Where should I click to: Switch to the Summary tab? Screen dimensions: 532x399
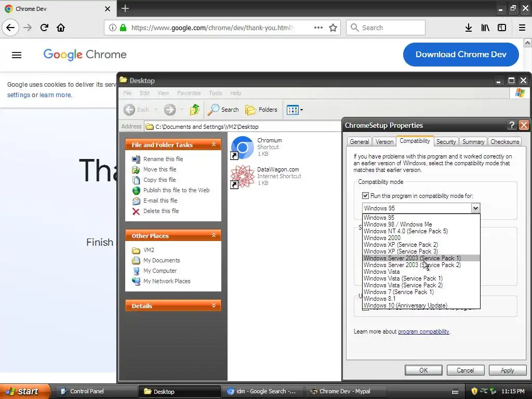tap(473, 142)
